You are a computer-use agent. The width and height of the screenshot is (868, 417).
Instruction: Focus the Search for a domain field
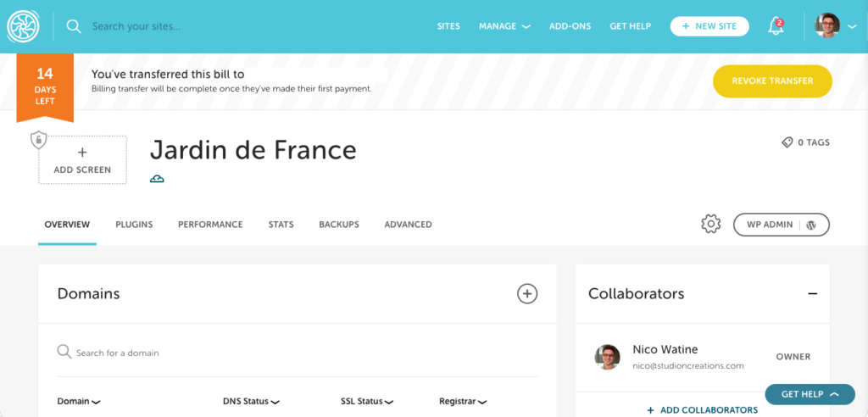coord(117,353)
